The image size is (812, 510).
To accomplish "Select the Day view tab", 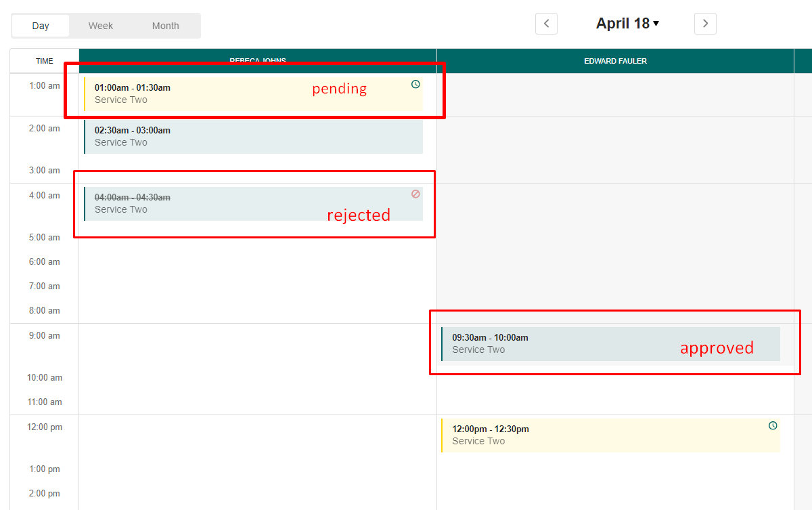I will (41, 25).
